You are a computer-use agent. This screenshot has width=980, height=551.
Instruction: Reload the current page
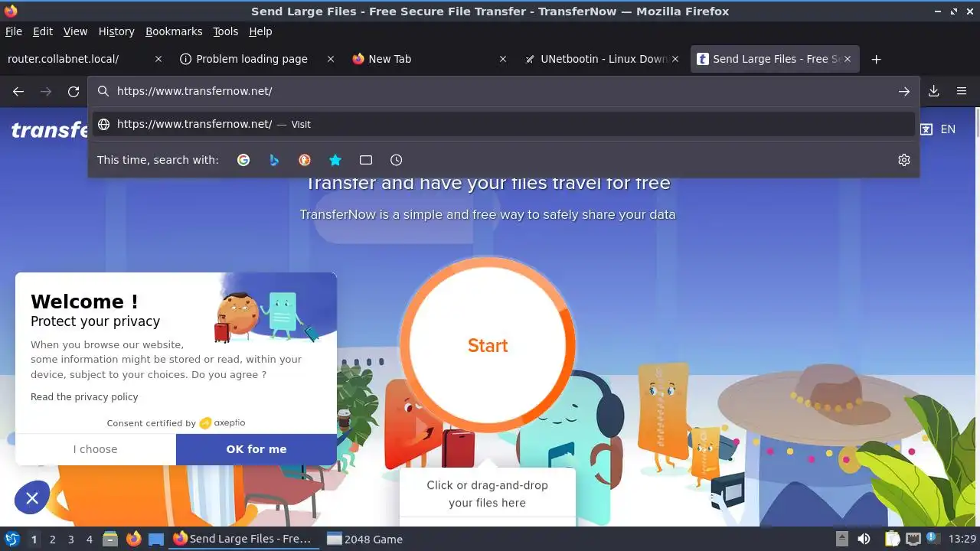point(73,91)
